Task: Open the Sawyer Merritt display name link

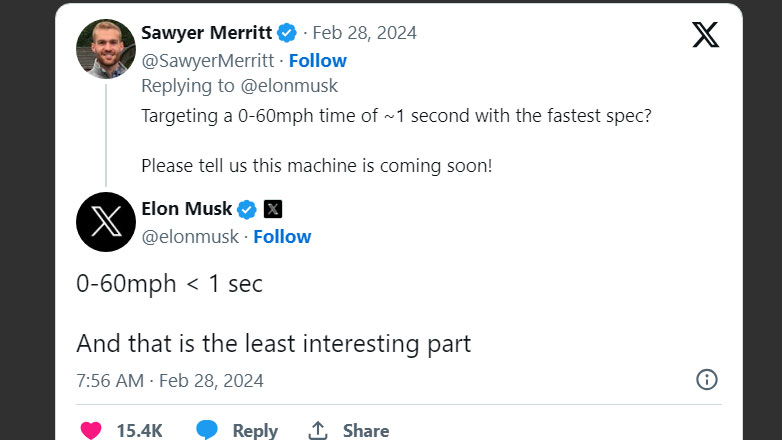Action: coord(206,33)
